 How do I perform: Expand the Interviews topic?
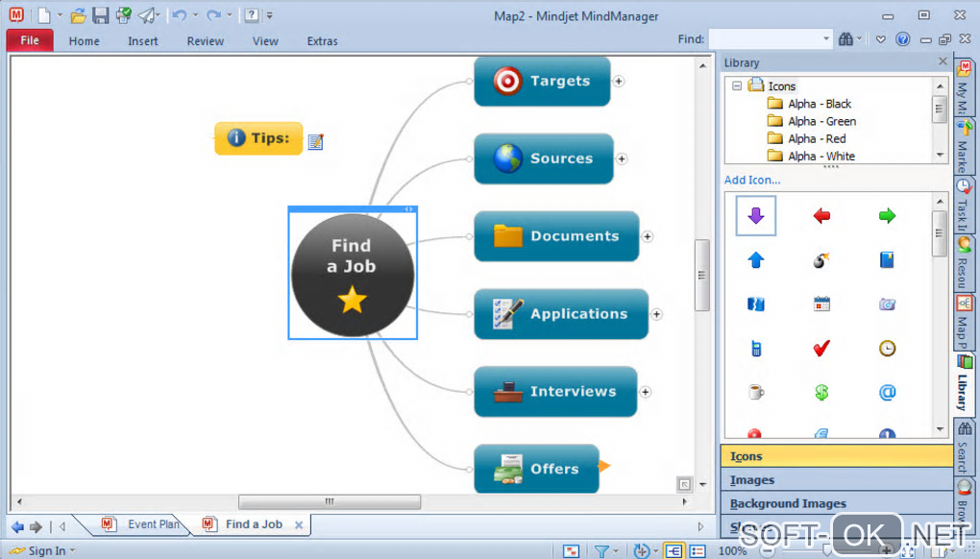click(x=645, y=392)
